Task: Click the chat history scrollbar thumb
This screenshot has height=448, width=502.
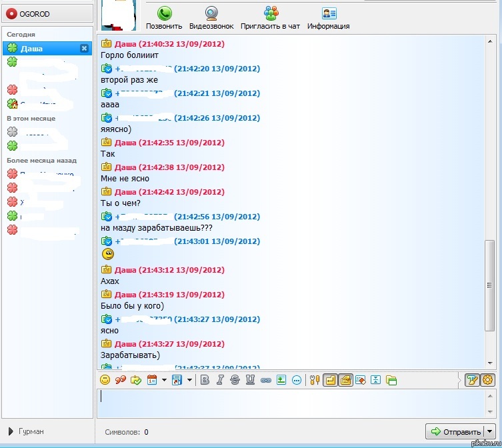Action: point(489,285)
